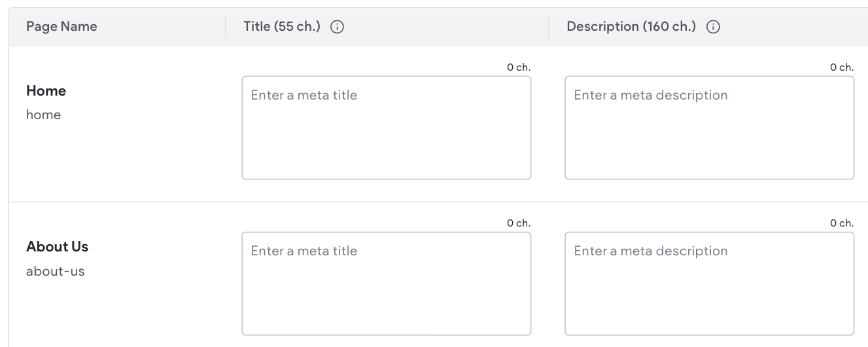Select the Home page name label
The width and height of the screenshot is (868, 347).
(x=46, y=91)
